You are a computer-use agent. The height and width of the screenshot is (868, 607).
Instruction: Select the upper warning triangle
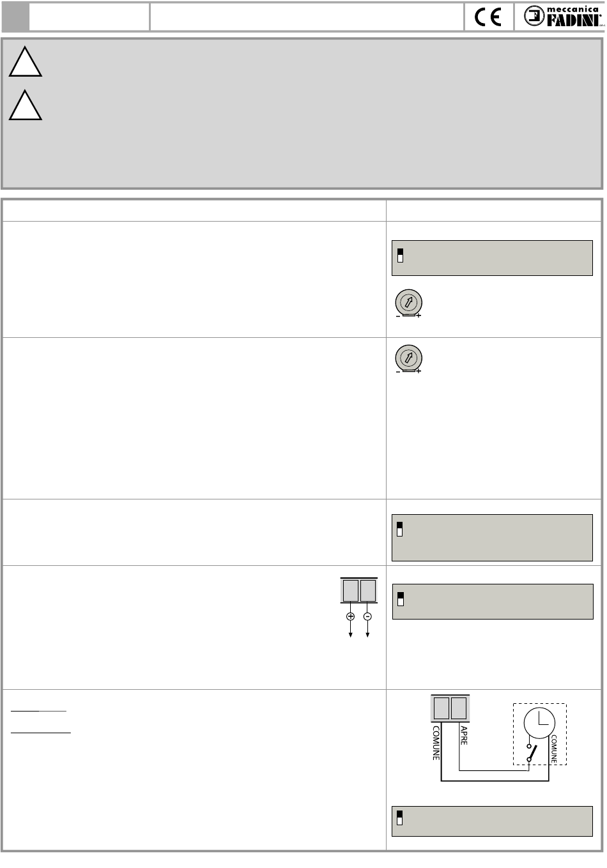pyautogui.click(x=26, y=63)
